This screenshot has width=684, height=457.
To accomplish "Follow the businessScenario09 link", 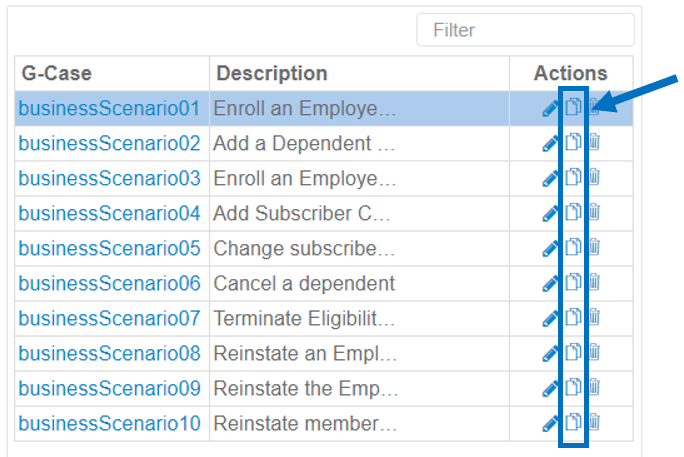I will tap(109, 388).
